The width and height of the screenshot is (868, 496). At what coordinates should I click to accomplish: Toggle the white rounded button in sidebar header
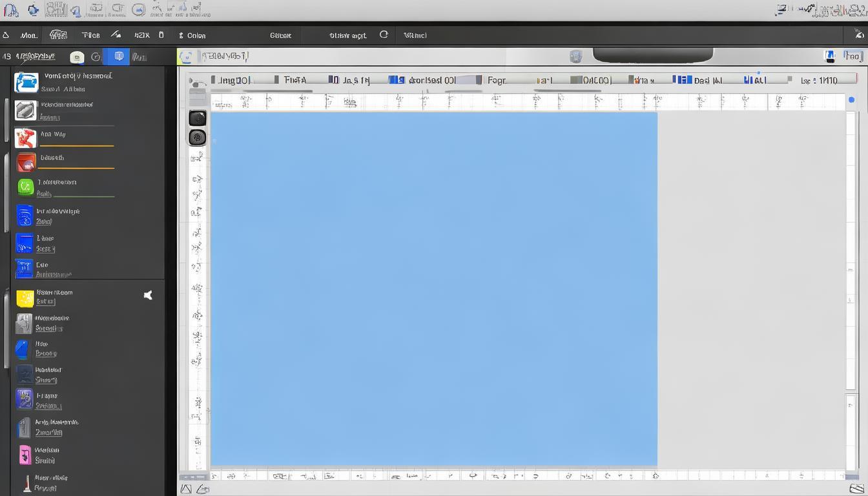coord(77,57)
